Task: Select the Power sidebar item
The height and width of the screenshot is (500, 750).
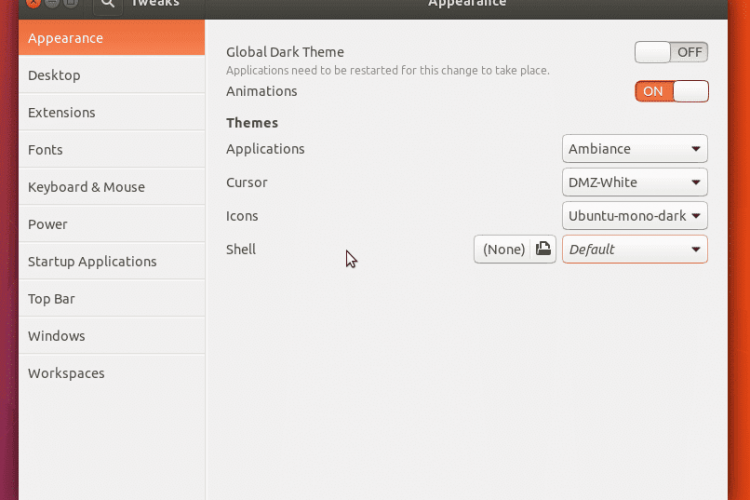Action: pos(112,224)
